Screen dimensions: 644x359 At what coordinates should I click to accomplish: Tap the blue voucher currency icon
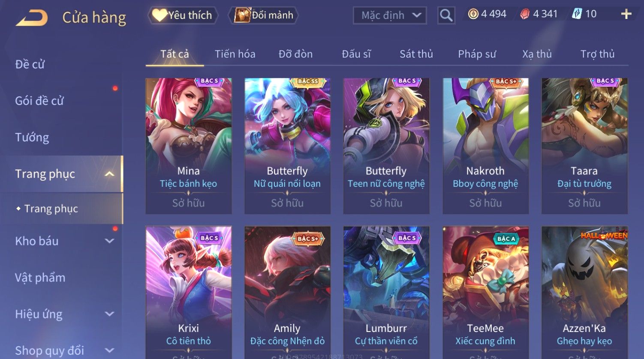tap(577, 14)
